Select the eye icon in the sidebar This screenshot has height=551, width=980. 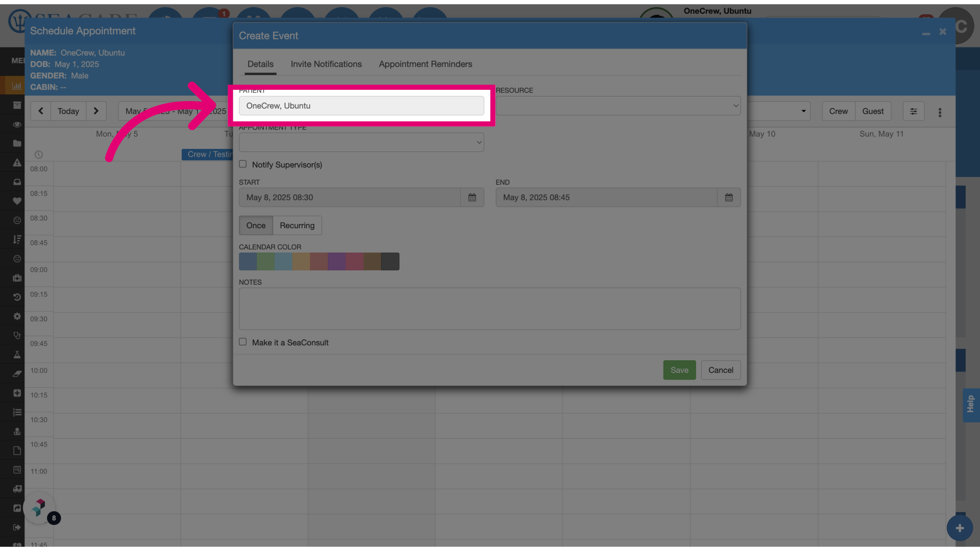[x=17, y=124]
